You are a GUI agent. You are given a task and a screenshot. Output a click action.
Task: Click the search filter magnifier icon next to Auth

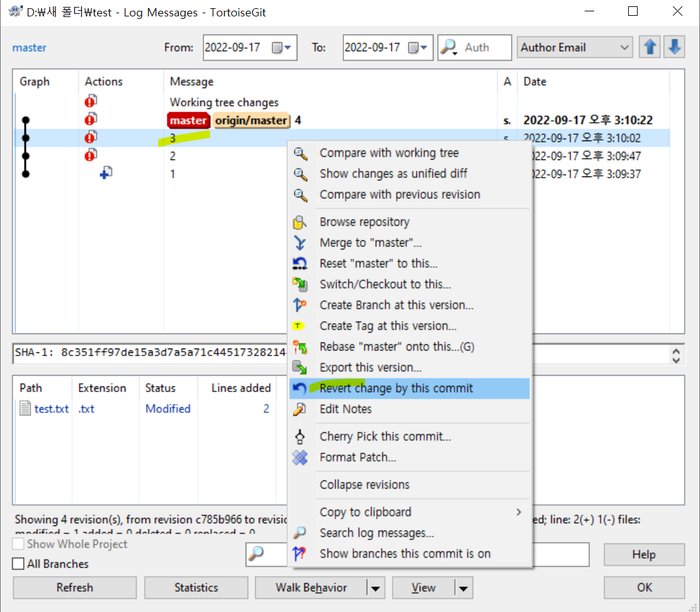(x=449, y=47)
